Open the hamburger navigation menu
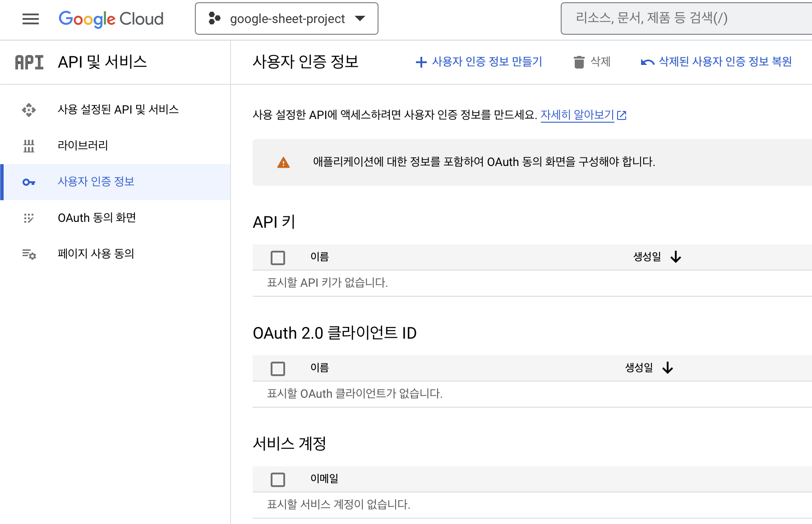The width and height of the screenshot is (812, 524). (31, 19)
